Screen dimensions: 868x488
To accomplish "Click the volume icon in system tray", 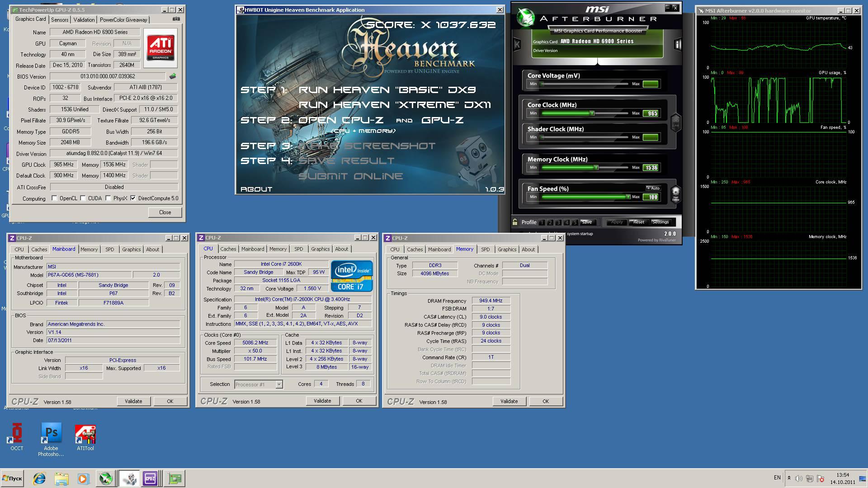I will [x=799, y=479].
